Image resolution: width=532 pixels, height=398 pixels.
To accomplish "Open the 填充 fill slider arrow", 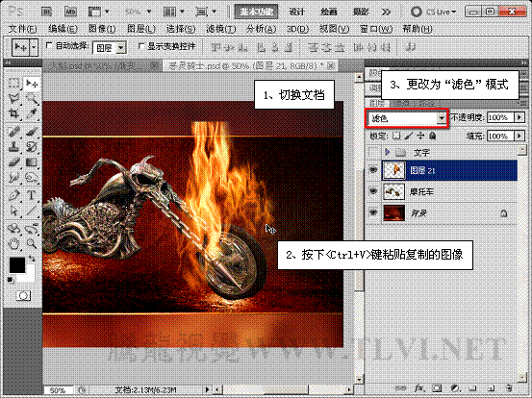I will (x=519, y=136).
